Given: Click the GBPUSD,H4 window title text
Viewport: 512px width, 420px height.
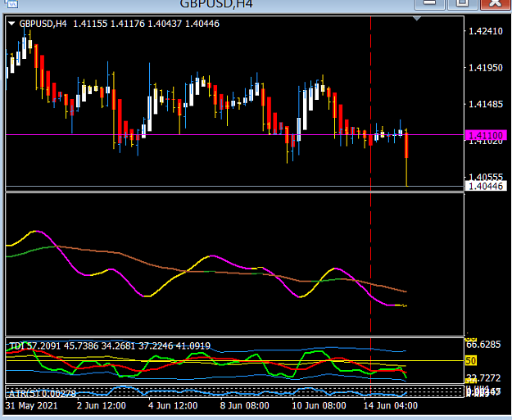Looking at the screenshot, I should (216, 4).
